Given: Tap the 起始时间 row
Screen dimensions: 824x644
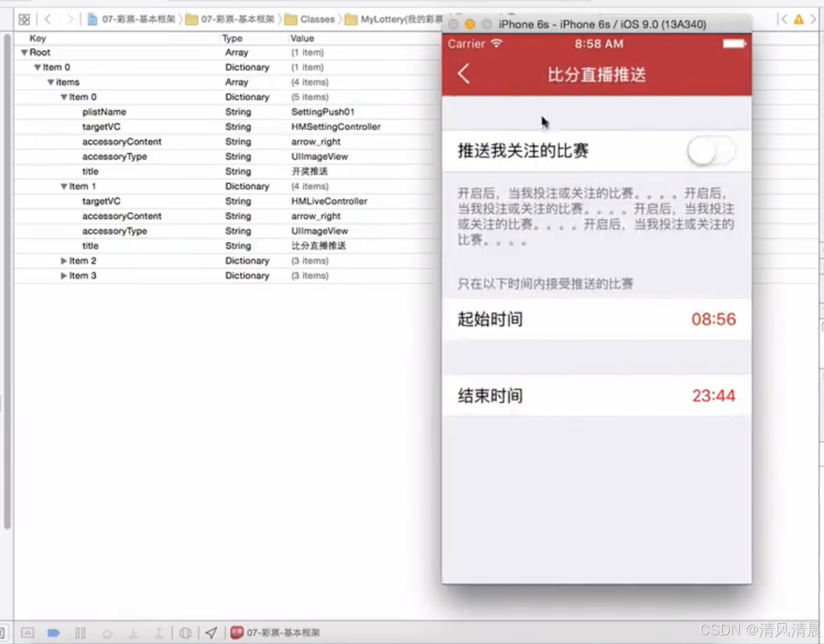Looking at the screenshot, I should (597, 319).
